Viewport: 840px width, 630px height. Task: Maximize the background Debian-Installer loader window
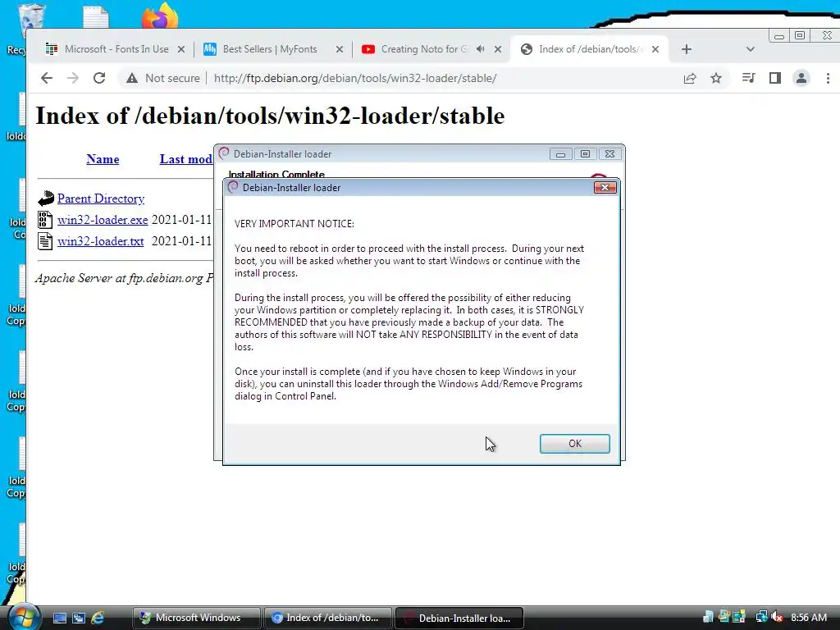(585, 154)
